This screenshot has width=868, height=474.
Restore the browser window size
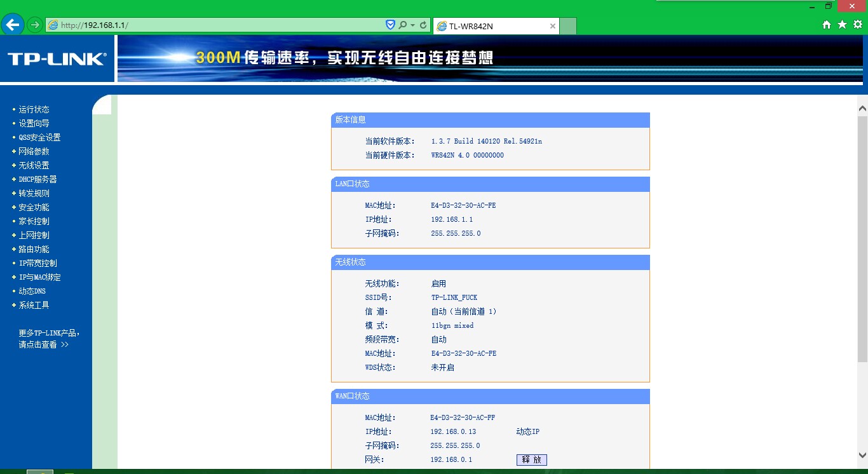click(x=829, y=6)
